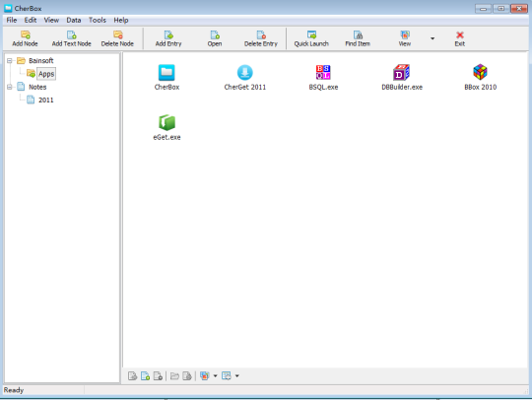Viewport: 532px width, 400px height.
Task: Select the BBox 2010 cube icon
Action: 480,72
